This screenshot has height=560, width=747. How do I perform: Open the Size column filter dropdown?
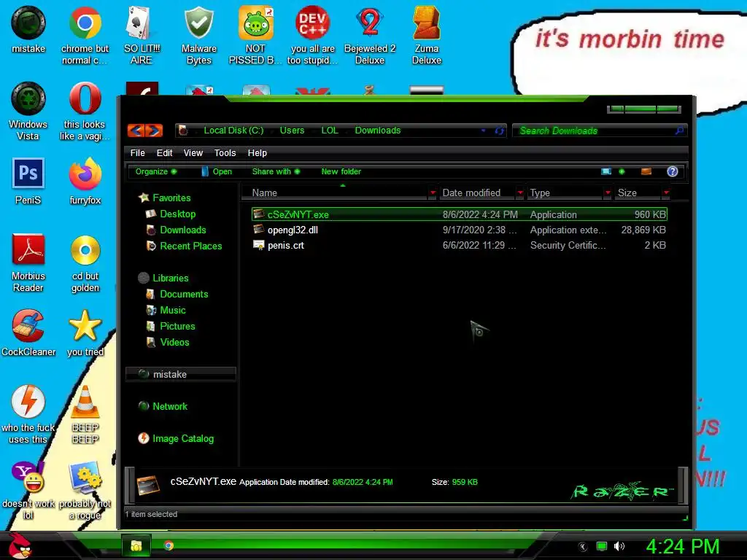[x=666, y=192]
